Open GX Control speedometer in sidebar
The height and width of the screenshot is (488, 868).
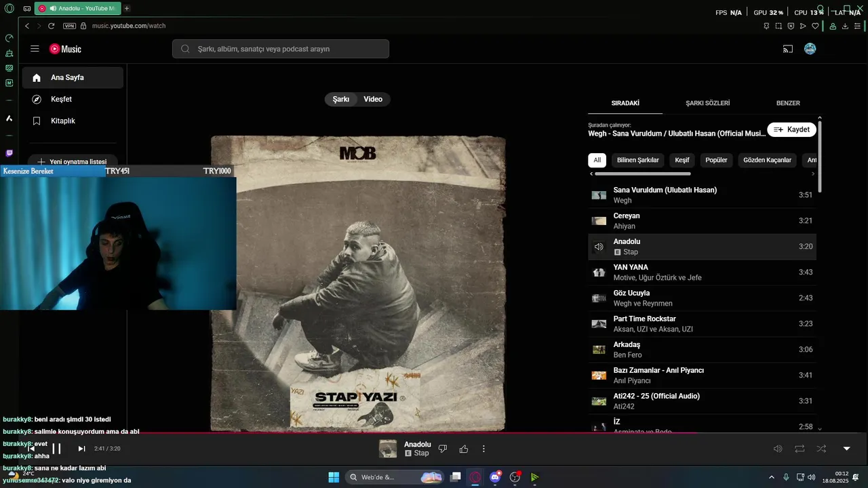[9, 38]
